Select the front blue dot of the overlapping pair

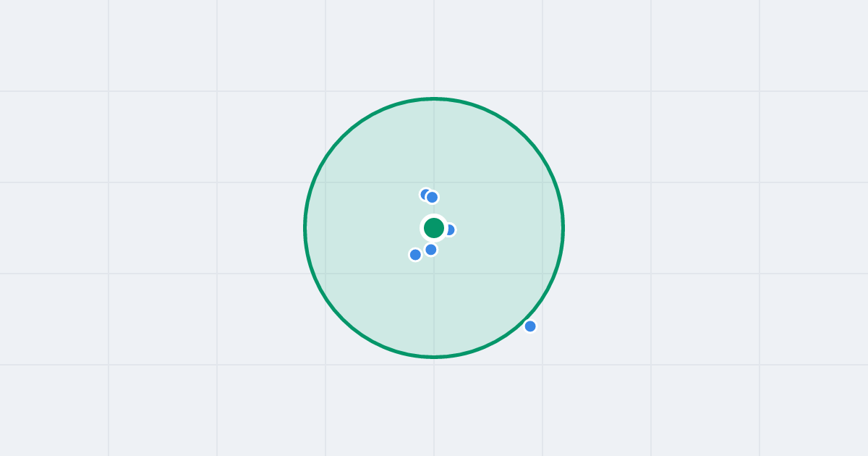coord(432,198)
